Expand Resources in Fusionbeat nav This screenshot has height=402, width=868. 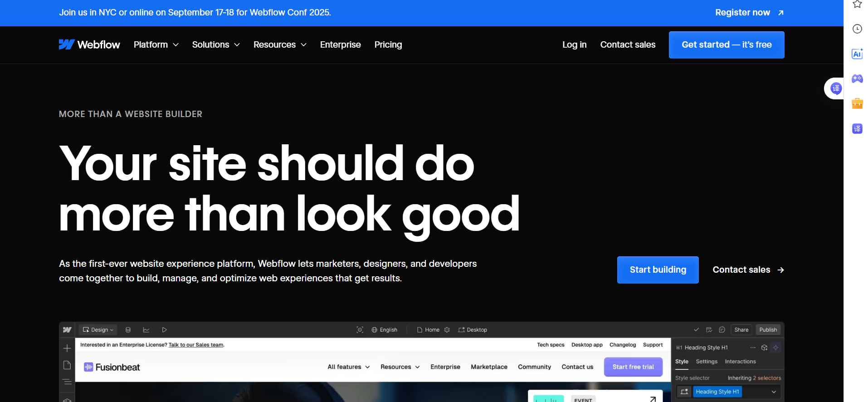click(400, 367)
